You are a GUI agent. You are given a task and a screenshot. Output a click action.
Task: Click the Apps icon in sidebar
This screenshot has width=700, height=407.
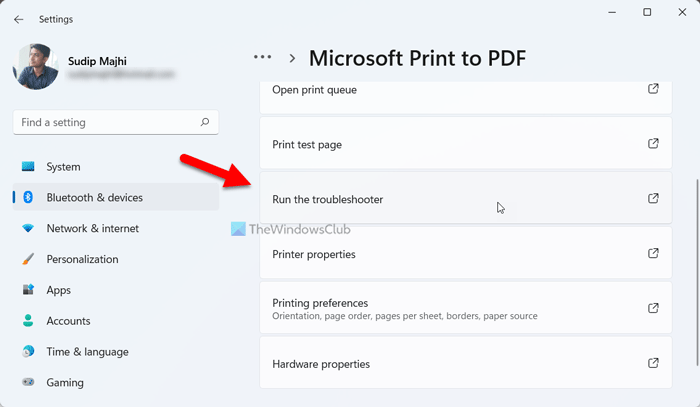pyautogui.click(x=28, y=290)
